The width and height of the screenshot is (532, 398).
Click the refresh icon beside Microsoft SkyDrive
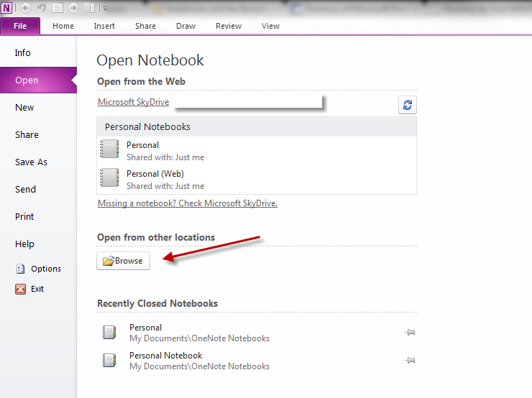pos(408,105)
